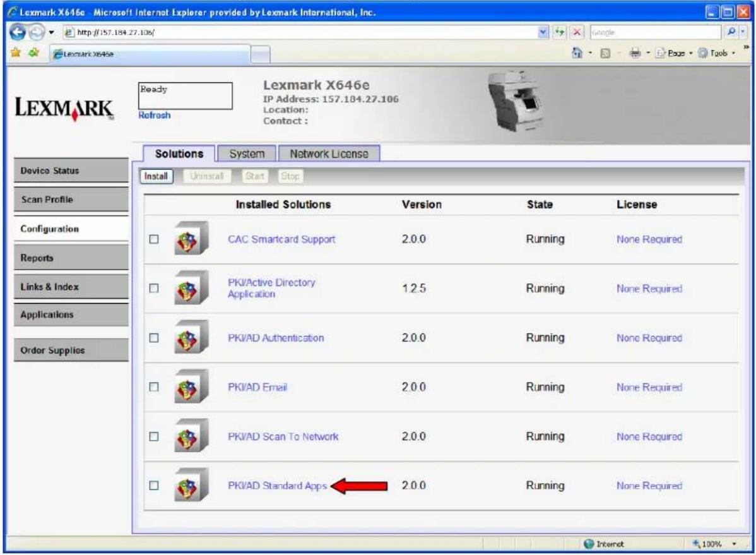
Task: Open Order Supplies in sidebar
Action: pyautogui.click(x=71, y=350)
